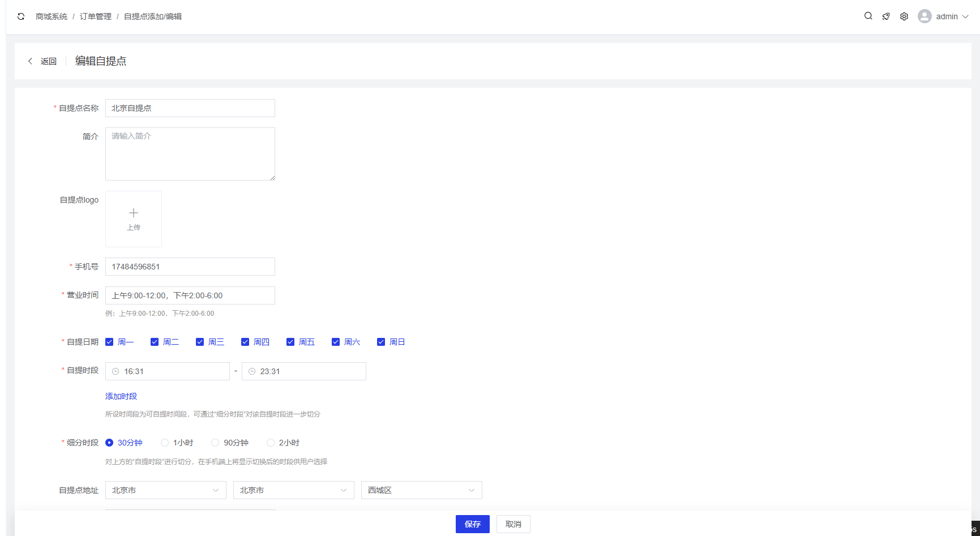
Task: Go to 订单管理 in breadcrumb
Action: point(96,16)
